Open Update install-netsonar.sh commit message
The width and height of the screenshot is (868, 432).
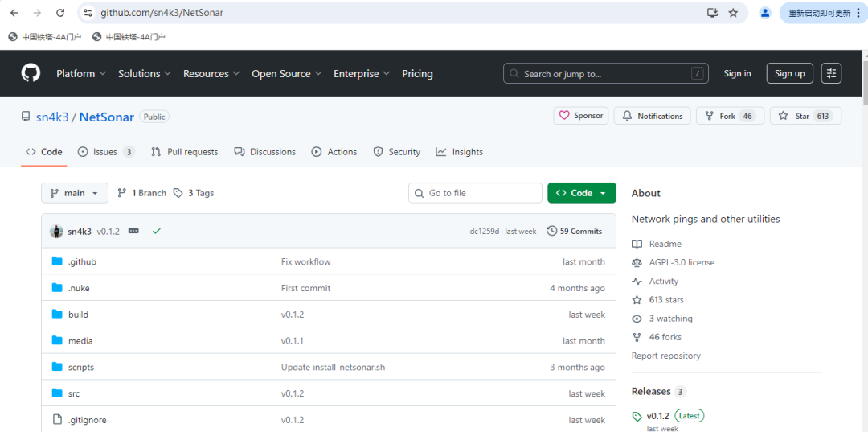click(333, 367)
